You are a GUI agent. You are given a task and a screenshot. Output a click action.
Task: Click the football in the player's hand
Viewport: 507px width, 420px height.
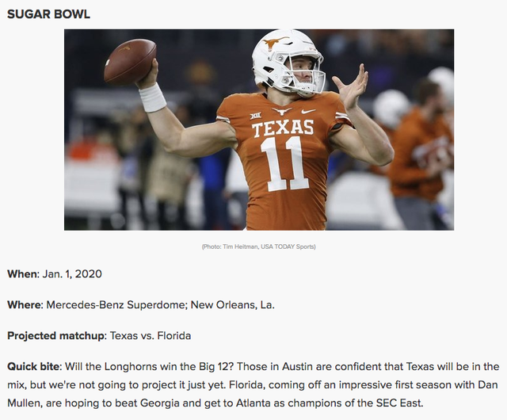coord(129,62)
